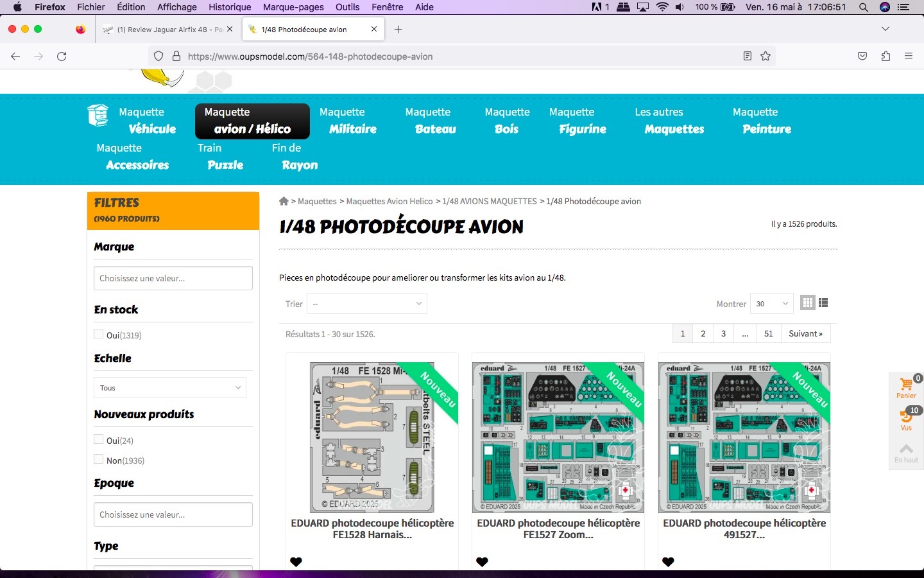Open Train Puzzle category
Viewport: 924px width, 578px height.
[220, 157]
